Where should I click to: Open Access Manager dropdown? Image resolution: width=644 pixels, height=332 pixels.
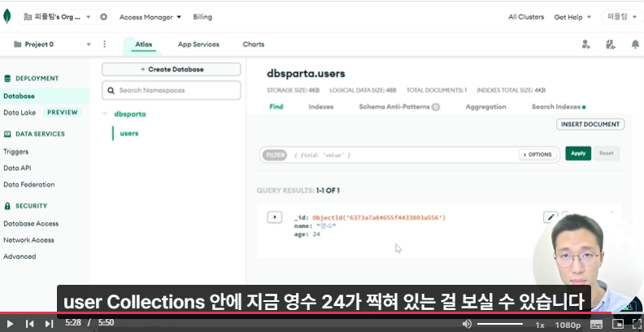[150, 17]
